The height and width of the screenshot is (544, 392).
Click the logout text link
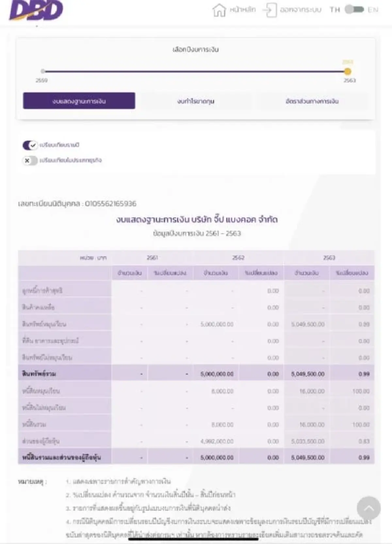(301, 10)
